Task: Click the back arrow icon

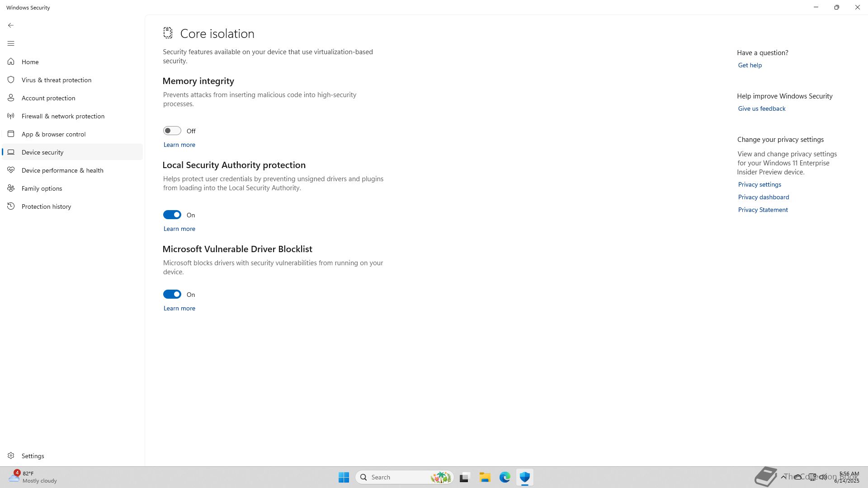Action: 11,25
